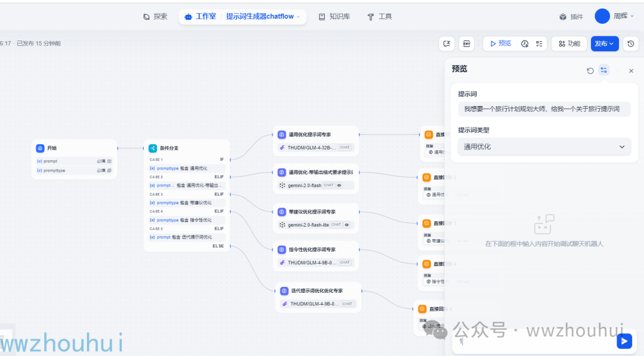Click the vision eye icon on gemini-2.0-flash-lite
The width and height of the screenshot is (644, 356).
347,225
